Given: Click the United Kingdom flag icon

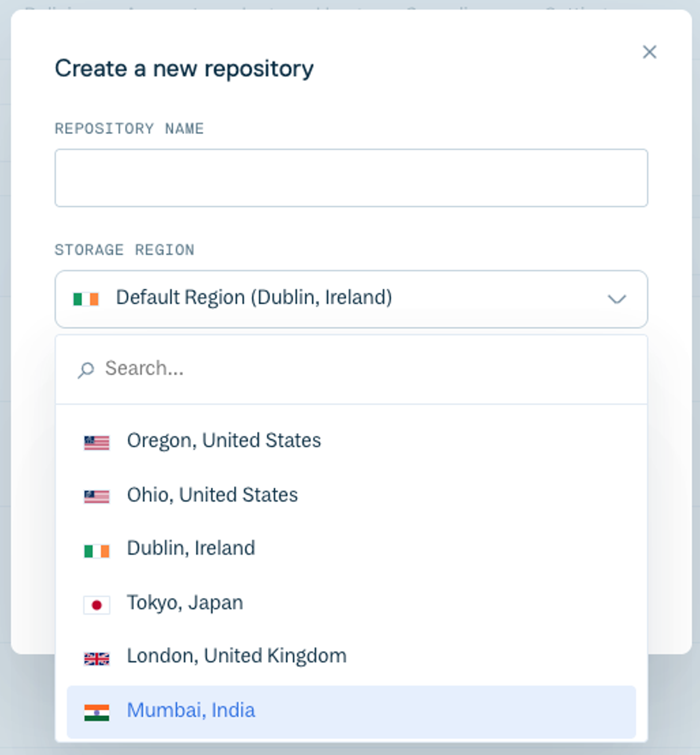Looking at the screenshot, I should click(97, 659).
